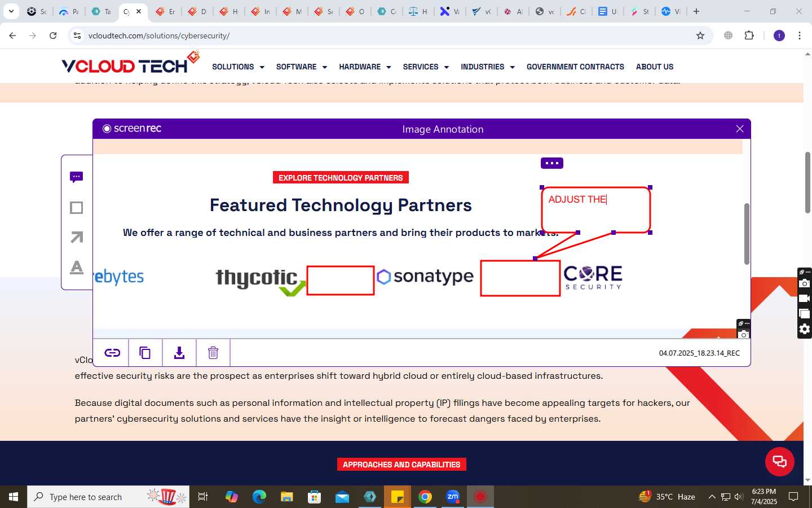Click the sonatype partner logo
The height and width of the screenshot is (508, 812).
(x=425, y=277)
